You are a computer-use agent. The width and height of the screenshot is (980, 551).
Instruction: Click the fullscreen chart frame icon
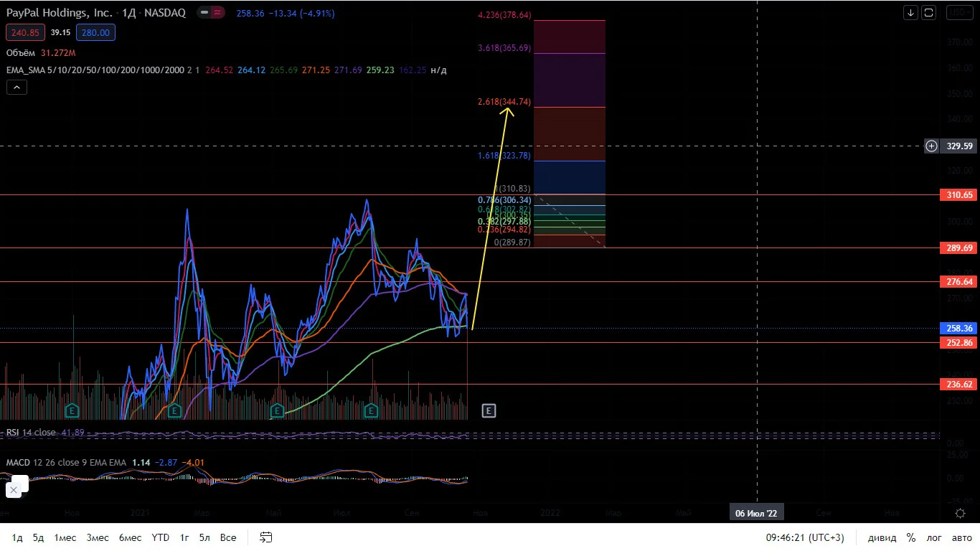click(928, 12)
